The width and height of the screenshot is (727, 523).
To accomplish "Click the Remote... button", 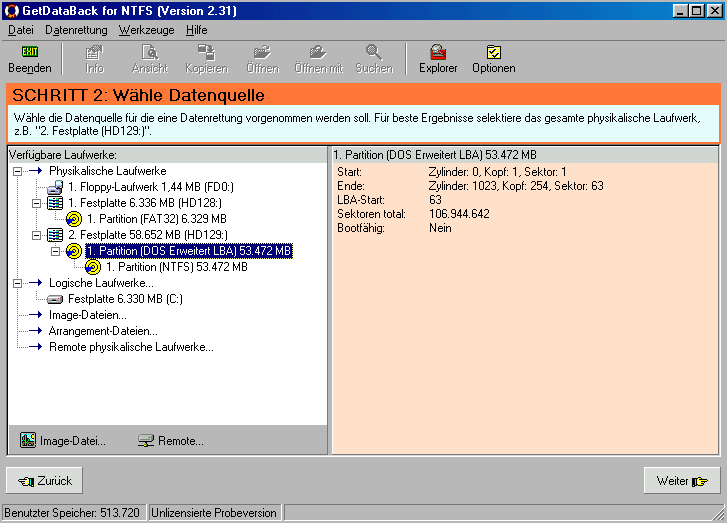I will [x=171, y=440].
